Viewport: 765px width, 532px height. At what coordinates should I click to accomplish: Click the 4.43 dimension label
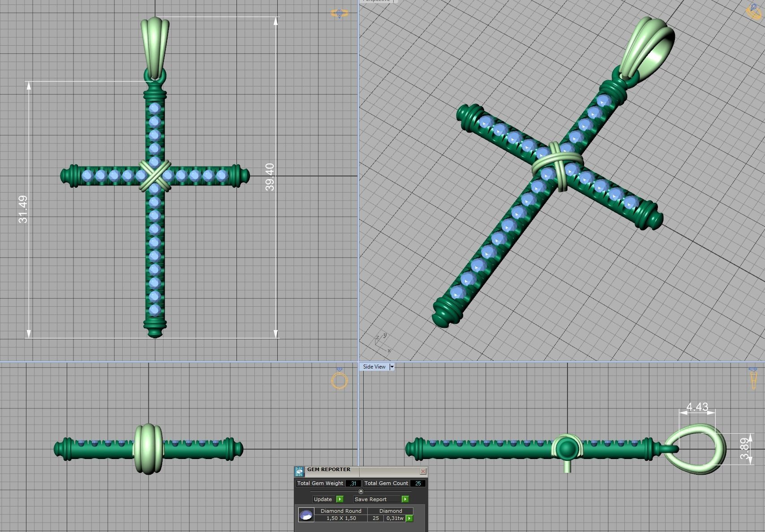point(697,407)
